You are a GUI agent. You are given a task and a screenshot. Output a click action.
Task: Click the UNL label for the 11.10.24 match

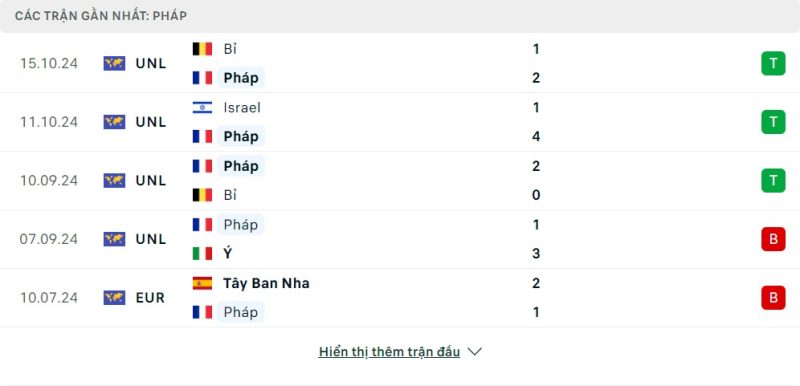(x=151, y=122)
